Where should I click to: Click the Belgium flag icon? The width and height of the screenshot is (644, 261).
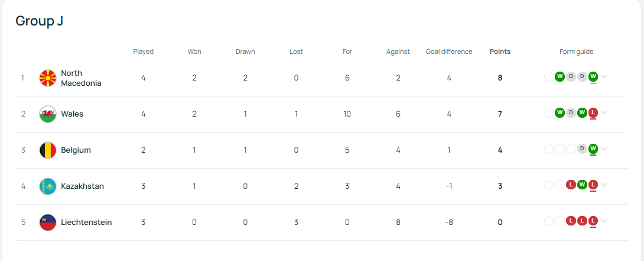pos(48,150)
